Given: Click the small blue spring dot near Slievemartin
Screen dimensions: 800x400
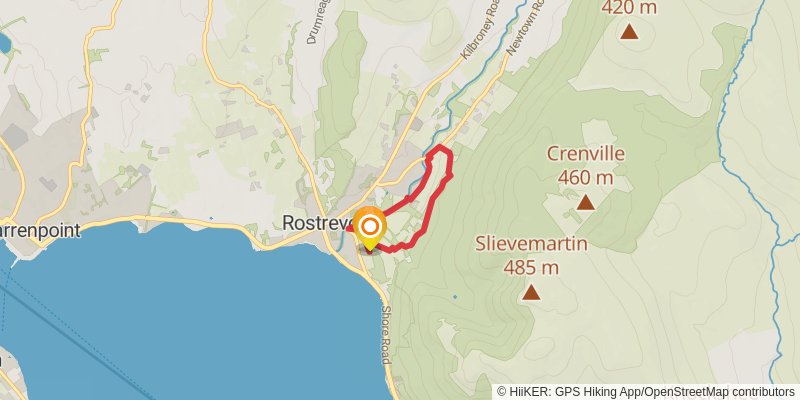Looking at the screenshot, I should 455,296.
